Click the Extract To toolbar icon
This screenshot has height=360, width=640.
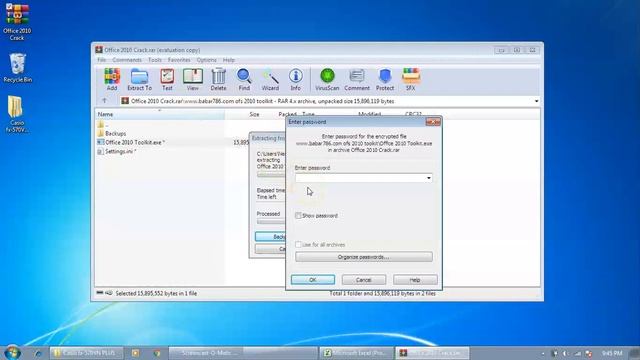[140, 80]
